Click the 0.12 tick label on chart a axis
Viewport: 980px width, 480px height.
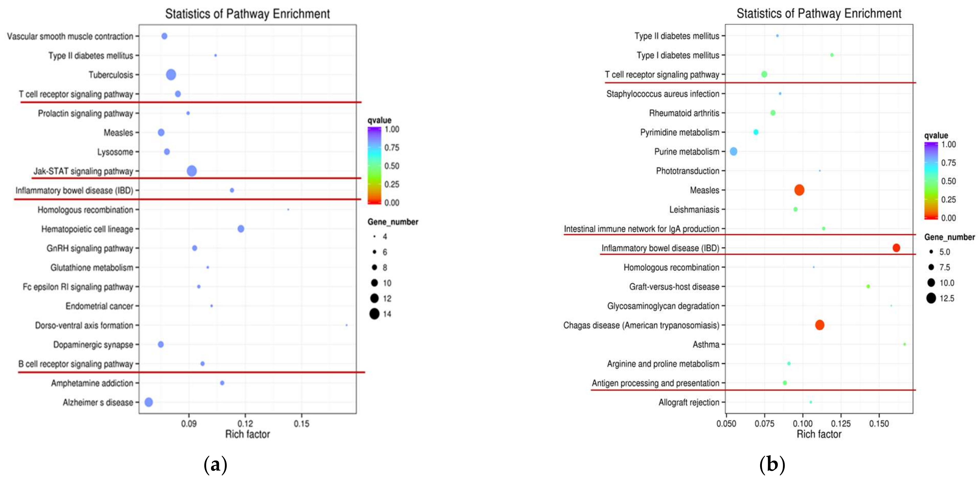[245, 423]
